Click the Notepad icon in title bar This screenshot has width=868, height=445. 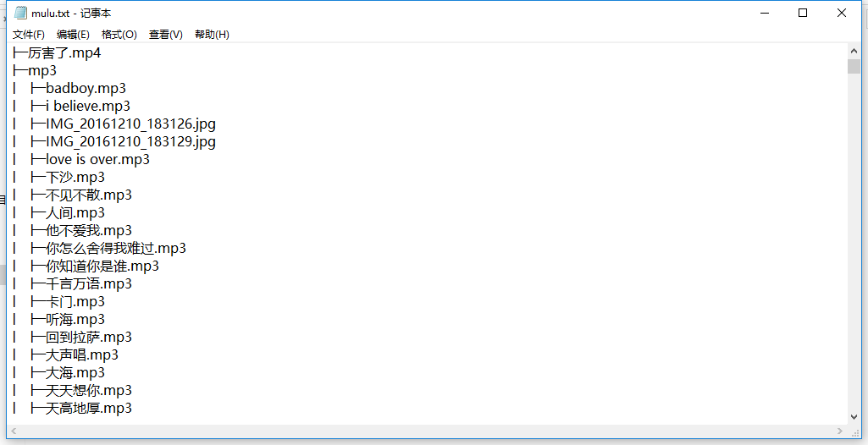point(20,13)
